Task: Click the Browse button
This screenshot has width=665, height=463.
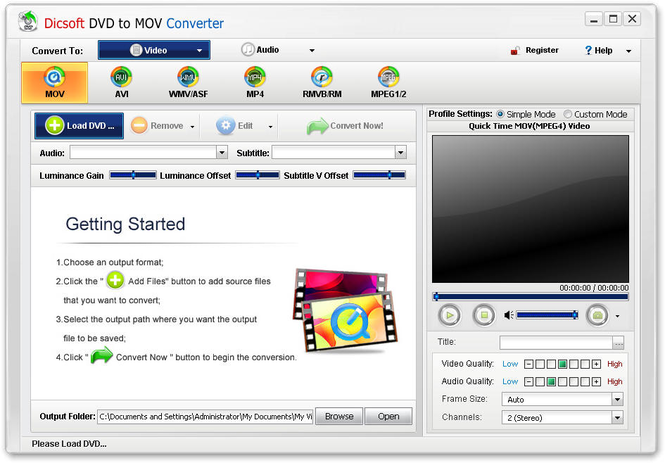Action: 339,417
